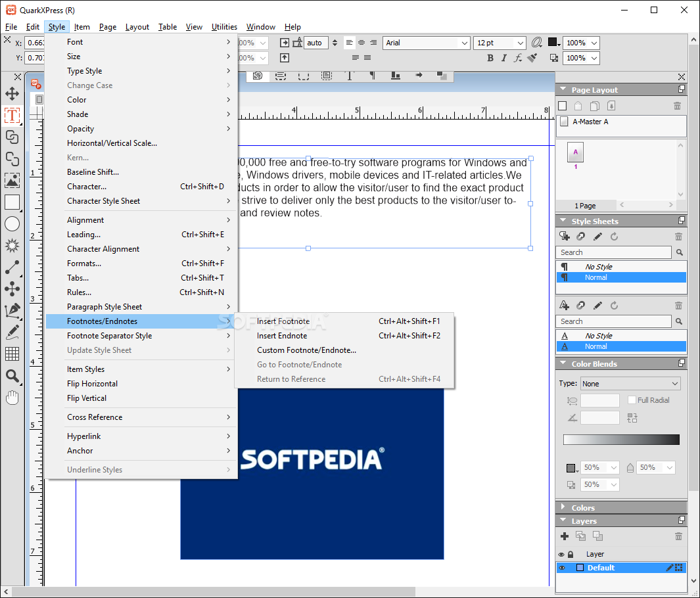Delete layer using Layers trash icon
Screen dimensions: 700x598
tap(678, 536)
